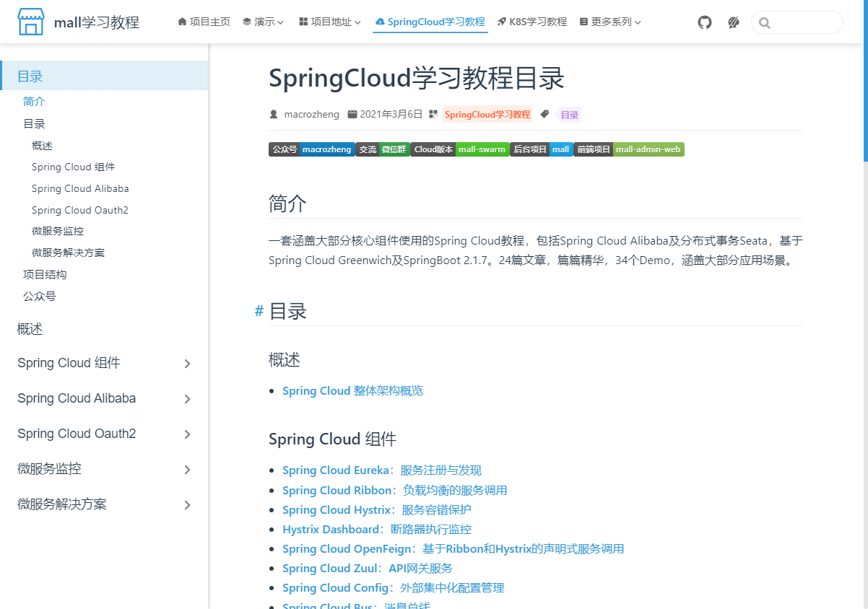Jump to 公众号 in sidebar
The image size is (868, 609).
pyautogui.click(x=40, y=296)
